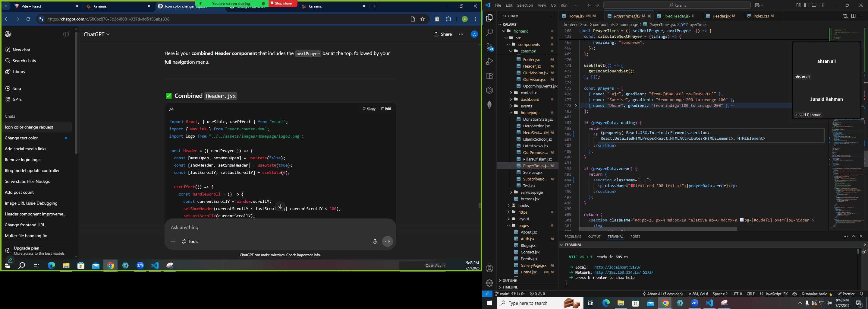
Task: Start a New chat in ChatGPT
Action: click(21, 50)
